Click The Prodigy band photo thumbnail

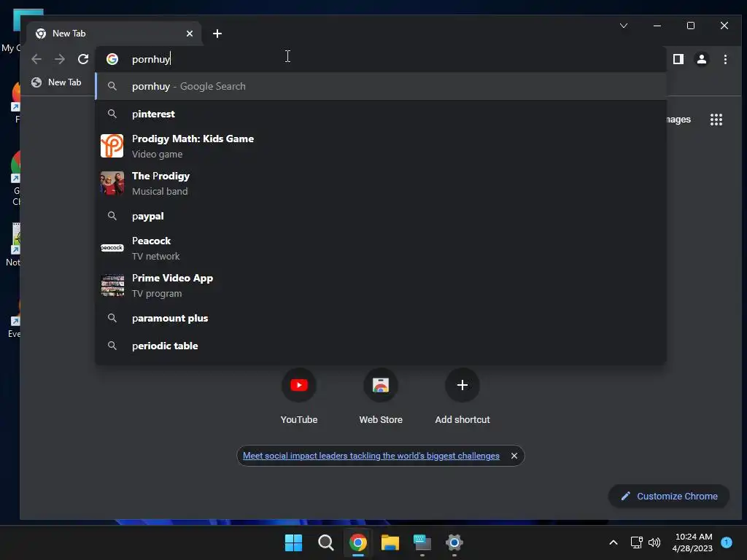[x=112, y=183]
